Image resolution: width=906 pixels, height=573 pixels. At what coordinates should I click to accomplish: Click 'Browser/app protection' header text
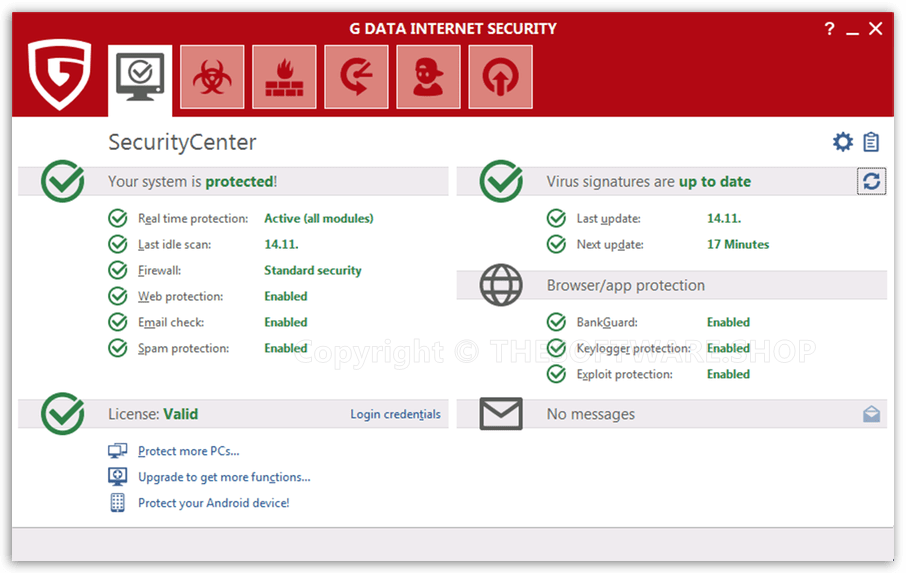[x=626, y=285]
